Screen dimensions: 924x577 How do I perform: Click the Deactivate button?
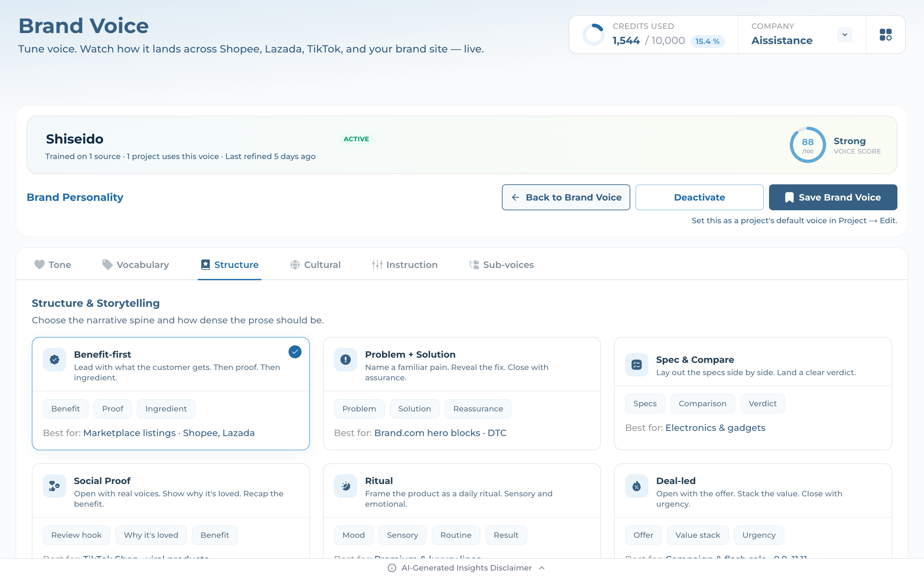[x=700, y=197]
